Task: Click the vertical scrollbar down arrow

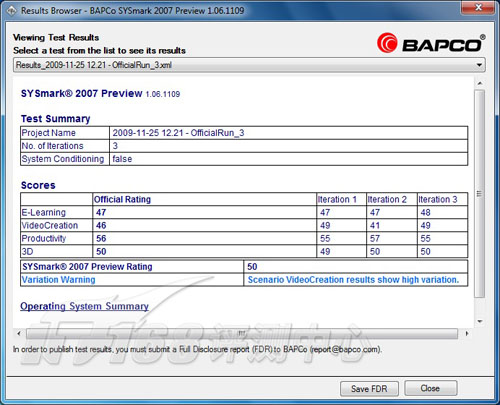Action: pos(480,321)
